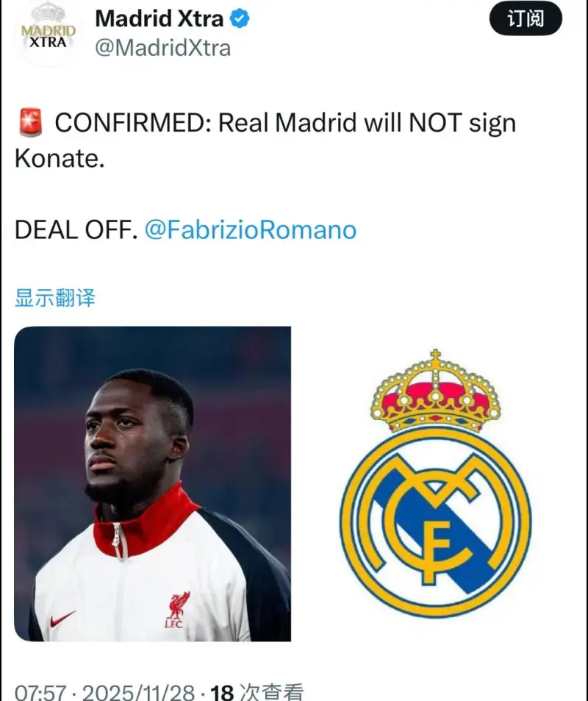
Task: Click the 07:57 post timestamp
Action: point(40,692)
